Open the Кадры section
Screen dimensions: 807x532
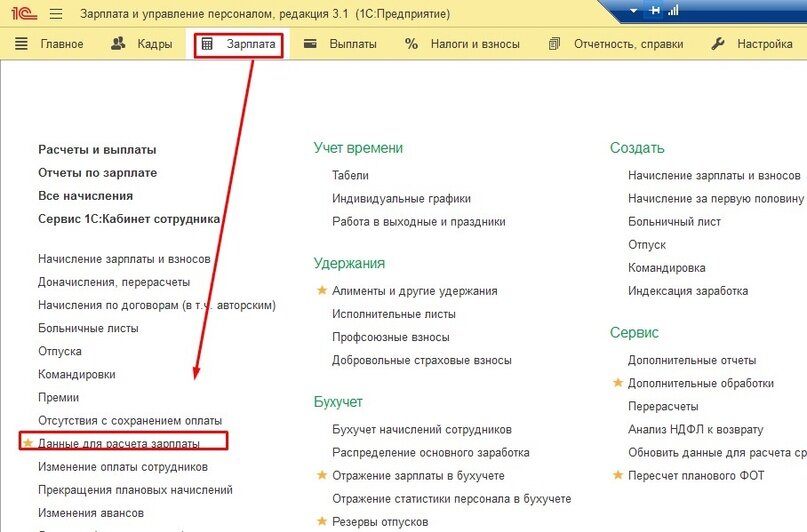pos(154,44)
